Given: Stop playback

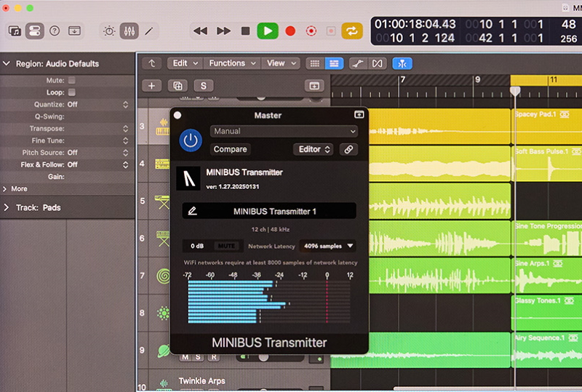Looking at the screenshot, I should (x=245, y=31).
